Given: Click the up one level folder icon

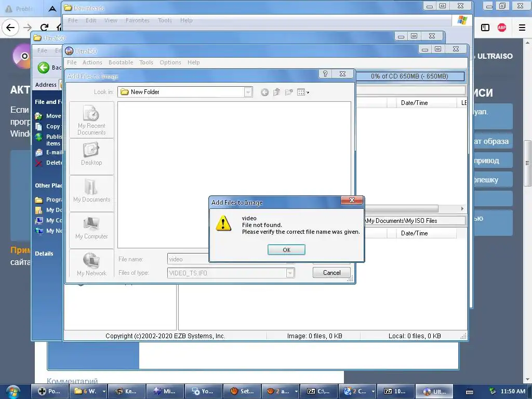Looking at the screenshot, I should click(276, 92).
